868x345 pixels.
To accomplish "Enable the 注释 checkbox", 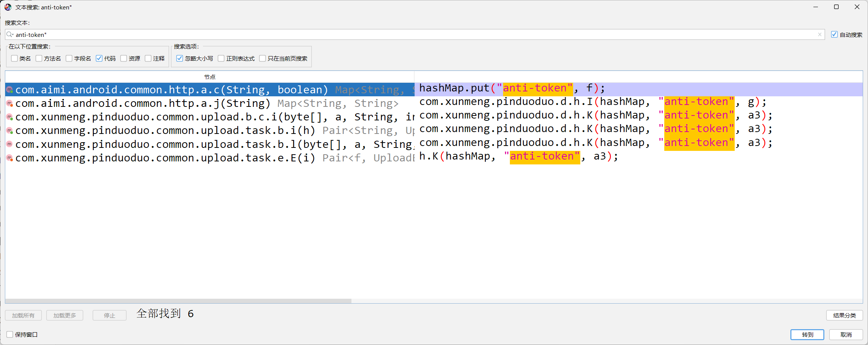I will [x=148, y=58].
